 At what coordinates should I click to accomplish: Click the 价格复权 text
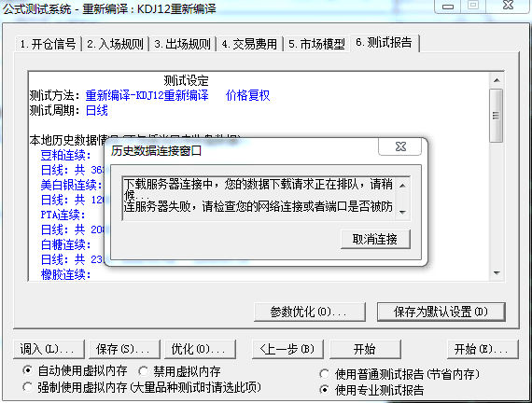(247, 96)
